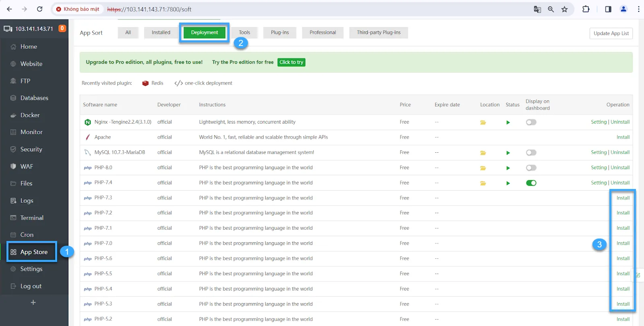The image size is (644, 326).
Task: Open Home in the sidebar
Action: [29, 47]
